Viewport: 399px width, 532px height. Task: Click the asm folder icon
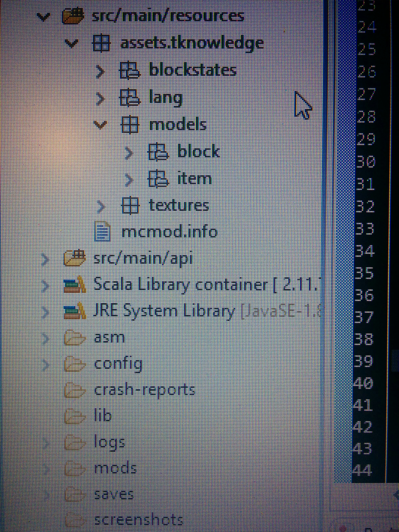75,338
